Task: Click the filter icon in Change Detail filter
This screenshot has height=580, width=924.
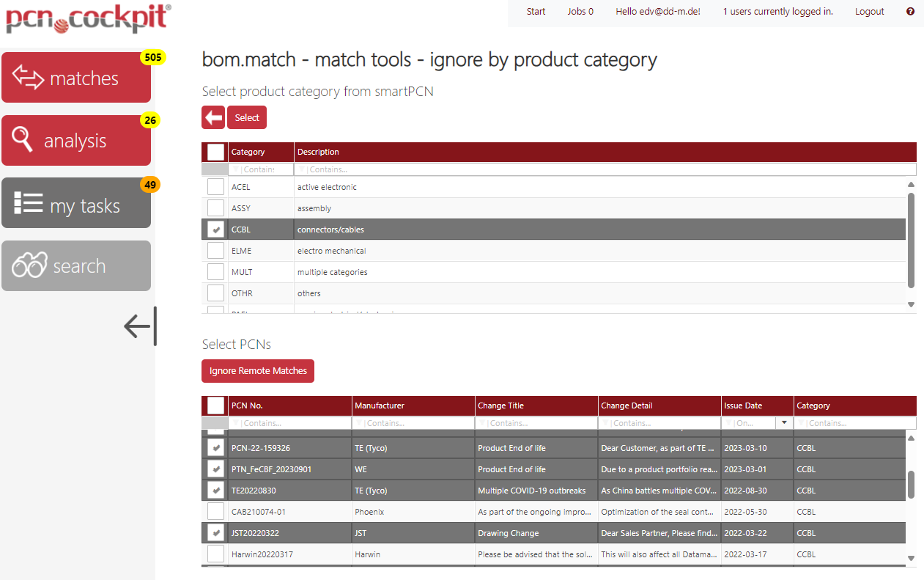Action: pyautogui.click(x=606, y=423)
